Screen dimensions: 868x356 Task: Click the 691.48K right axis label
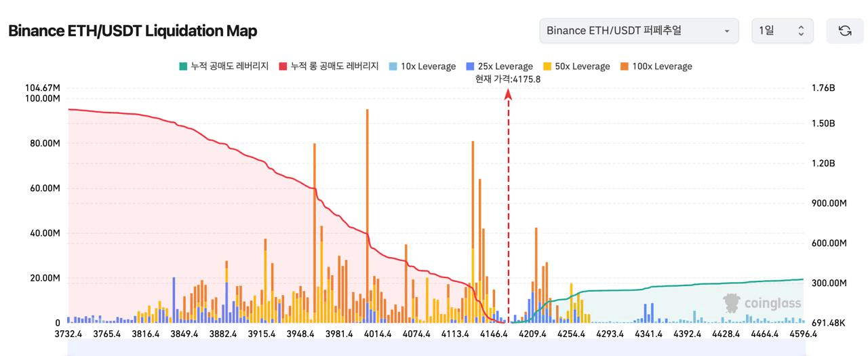pos(827,323)
